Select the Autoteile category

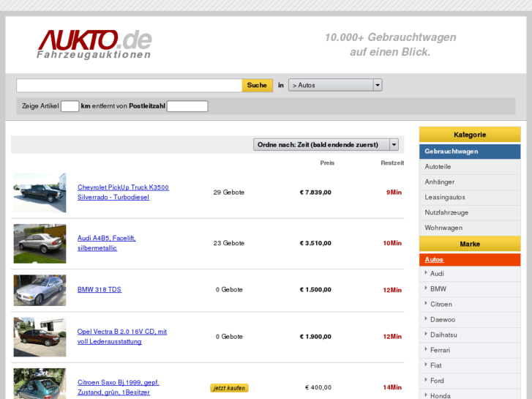pos(470,167)
